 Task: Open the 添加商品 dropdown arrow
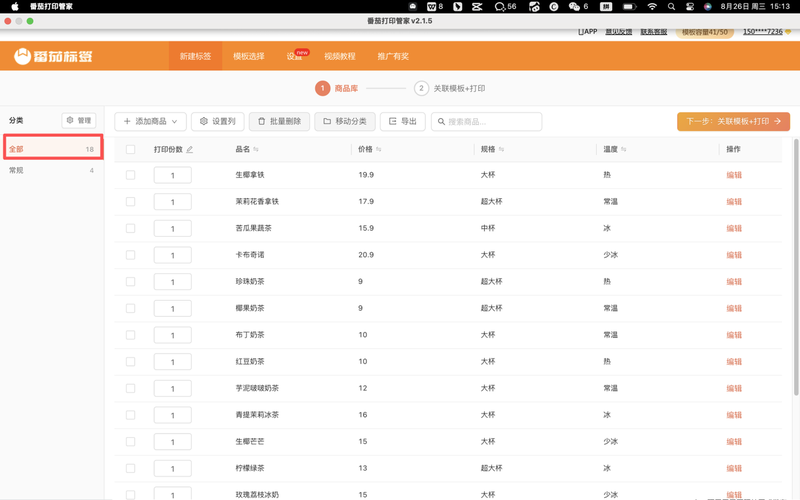174,121
